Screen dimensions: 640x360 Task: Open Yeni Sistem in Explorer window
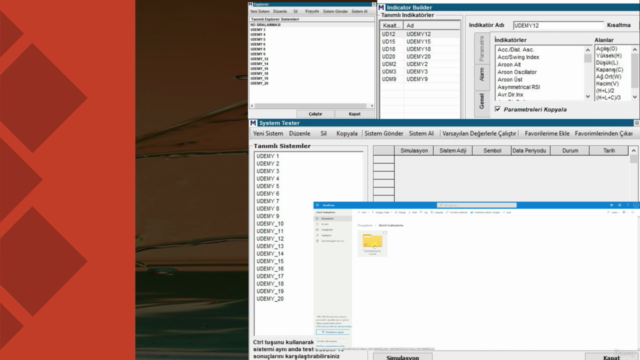pos(260,11)
